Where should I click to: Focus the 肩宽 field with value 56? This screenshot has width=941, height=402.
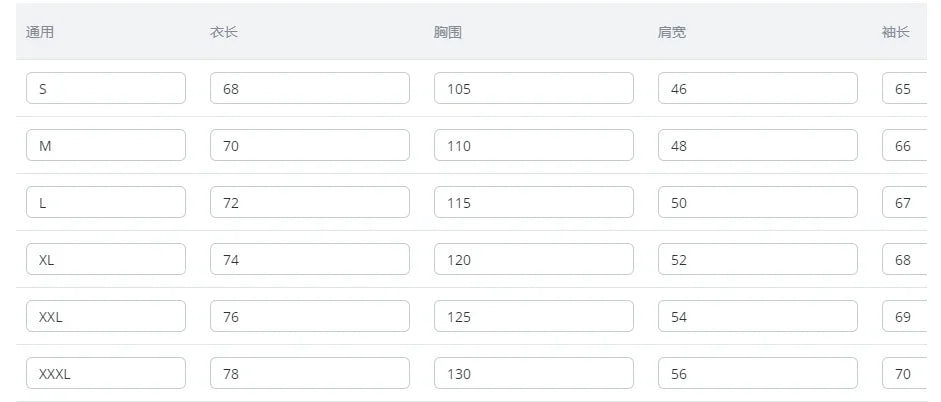point(757,373)
